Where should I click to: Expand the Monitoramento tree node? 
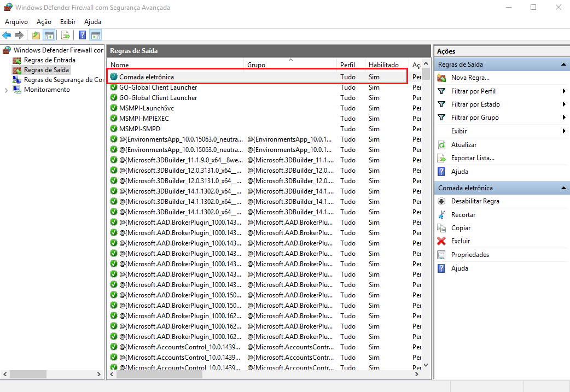coord(6,90)
